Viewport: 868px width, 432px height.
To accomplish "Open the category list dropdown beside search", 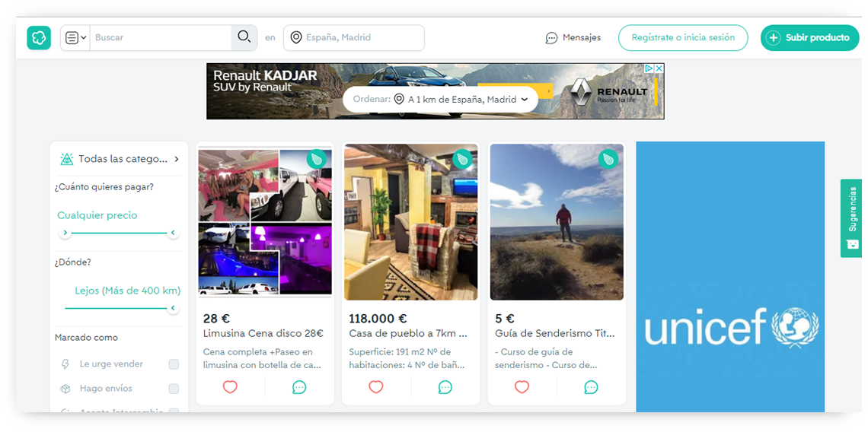I will point(75,37).
